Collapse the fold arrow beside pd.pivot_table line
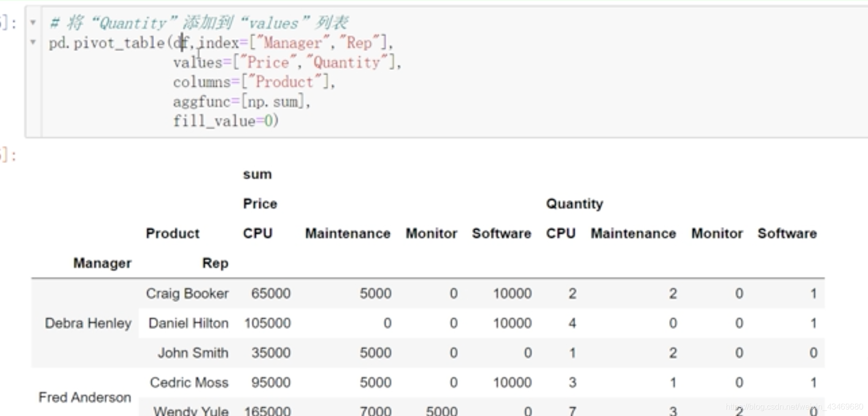 pyautogui.click(x=33, y=42)
